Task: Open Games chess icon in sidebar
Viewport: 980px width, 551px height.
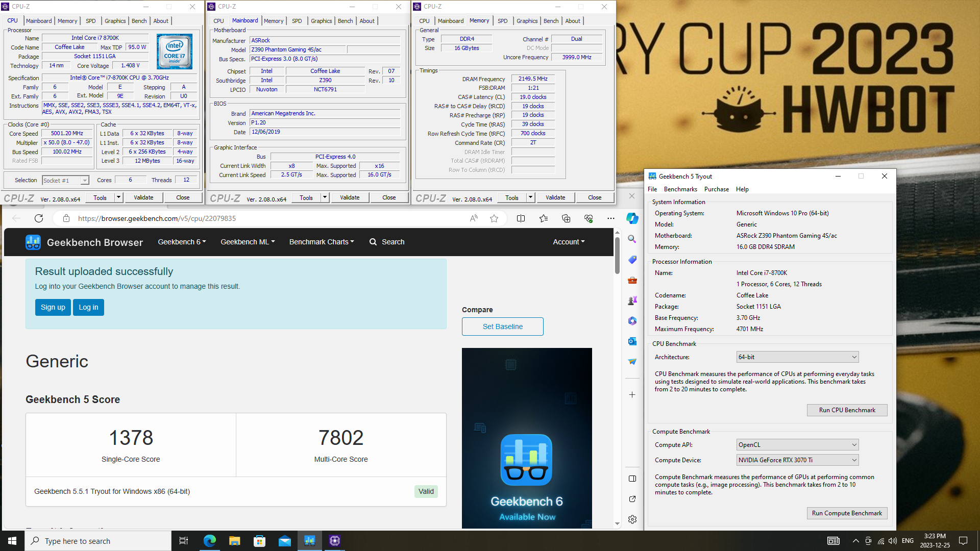Action: point(632,300)
